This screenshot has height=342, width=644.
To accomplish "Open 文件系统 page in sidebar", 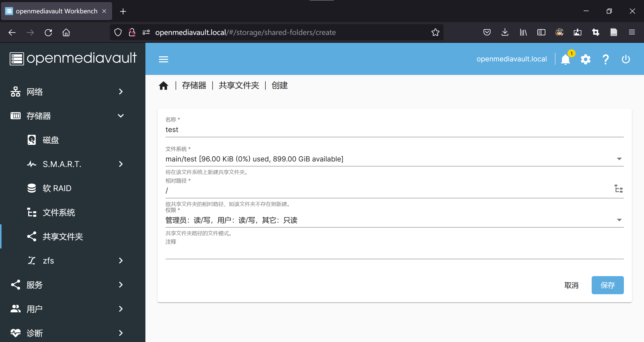I will tap(59, 212).
